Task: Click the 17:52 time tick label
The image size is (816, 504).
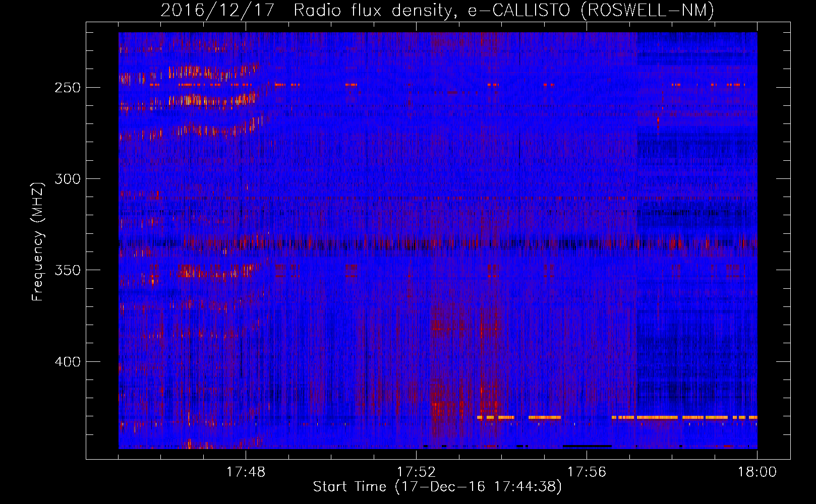Action: tap(416, 472)
